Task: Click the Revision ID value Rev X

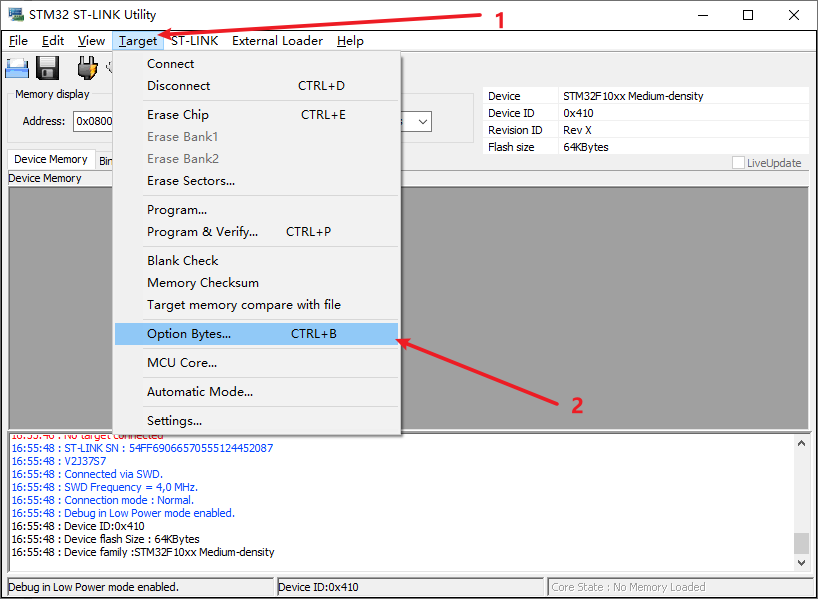Action: point(577,130)
